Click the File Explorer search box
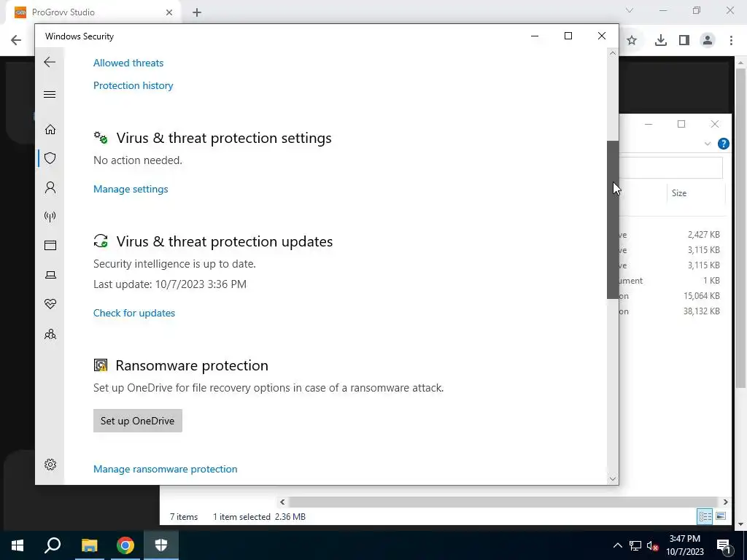Screen dimensions: 747x560 [671, 168]
